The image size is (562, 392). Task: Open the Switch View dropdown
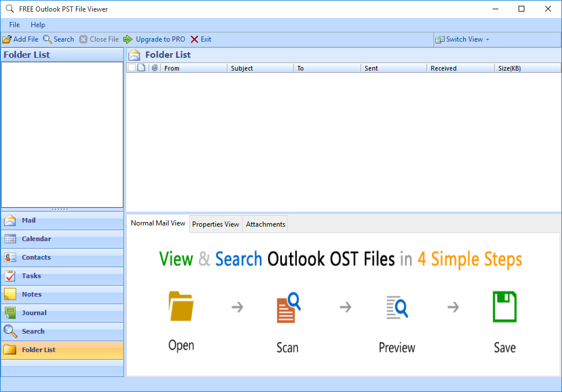tap(462, 39)
